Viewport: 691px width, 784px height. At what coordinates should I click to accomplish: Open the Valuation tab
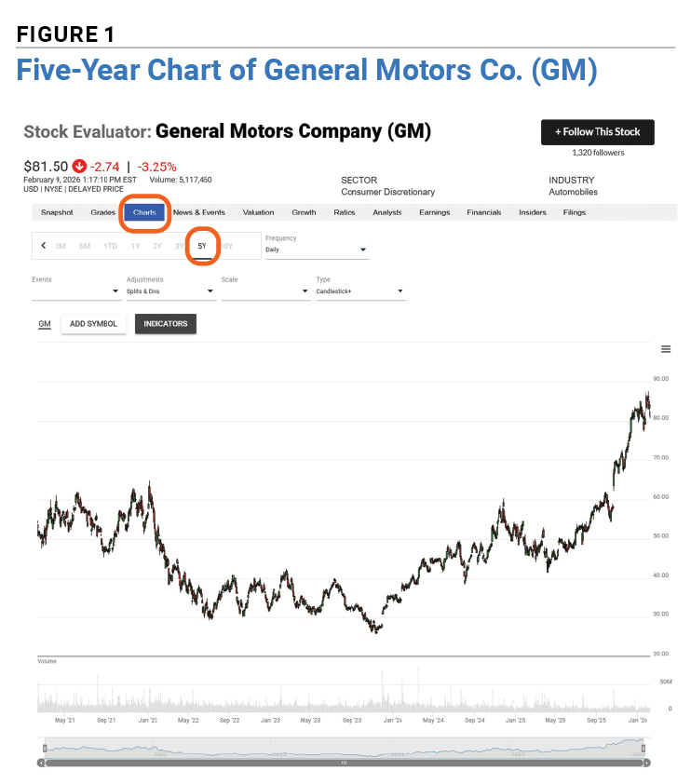point(259,212)
